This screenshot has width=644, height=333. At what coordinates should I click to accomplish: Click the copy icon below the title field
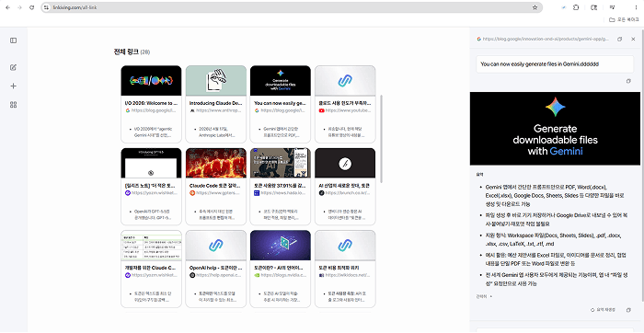pyautogui.click(x=628, y=81)
